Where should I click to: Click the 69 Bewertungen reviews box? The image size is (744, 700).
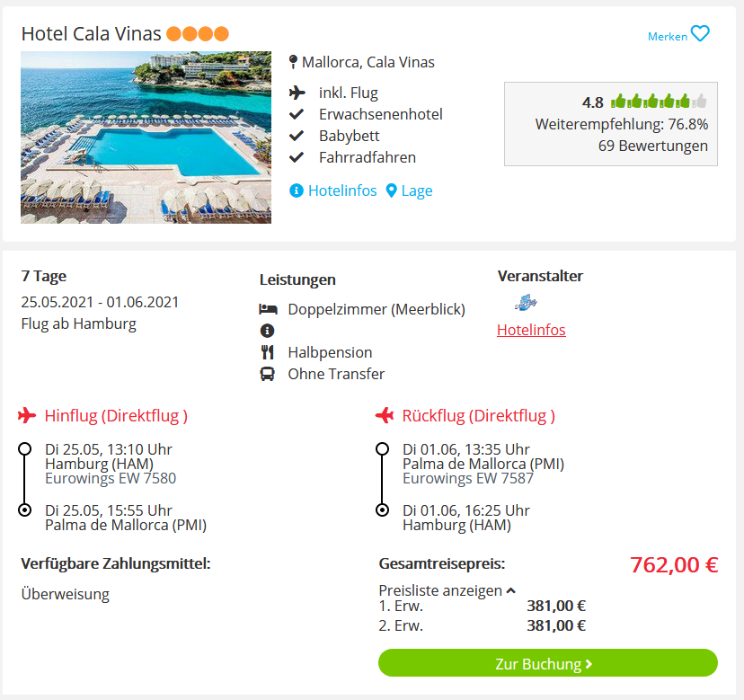(x=611, y=124)
